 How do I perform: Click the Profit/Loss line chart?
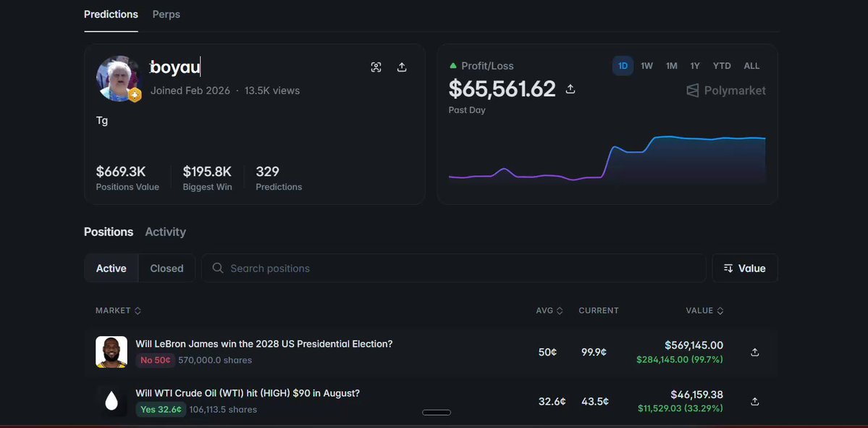tap(607, 159)
